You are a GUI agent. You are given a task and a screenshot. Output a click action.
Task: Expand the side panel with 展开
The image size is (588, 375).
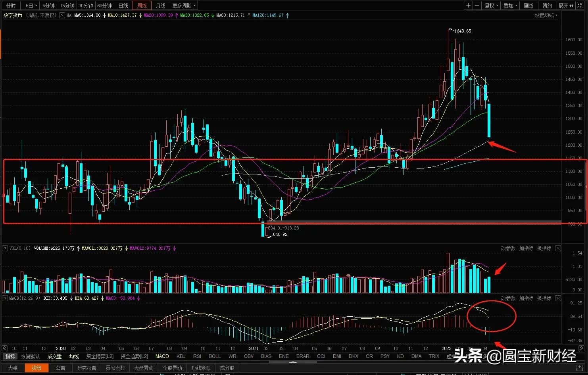pyautogui.click(x=566, y=6)
